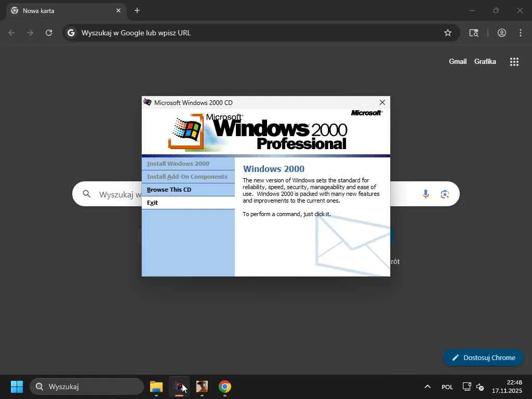The image size is (532, 399).
Task: Close the Nowa karta tab
Action: (x=118, y=10)
